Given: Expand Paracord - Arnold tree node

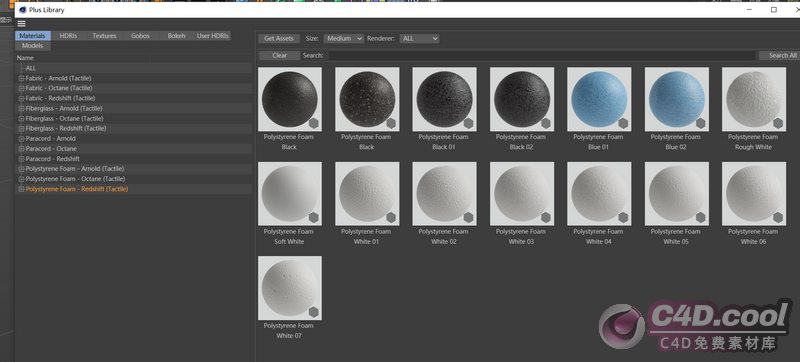Looking at the screenshot, I should pos(21,139).
